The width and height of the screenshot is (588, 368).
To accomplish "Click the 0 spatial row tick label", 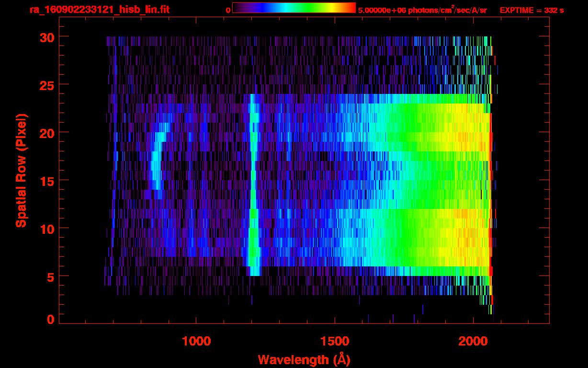I will point(50,319).
